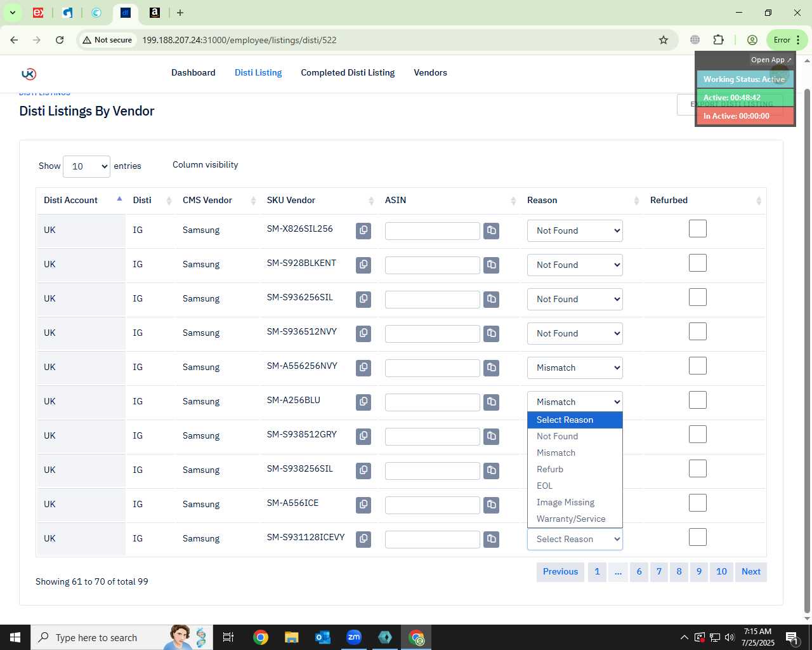
Task: Copy SKU SM-S936256SIL with copy icon
Action: tap(363, 299)
